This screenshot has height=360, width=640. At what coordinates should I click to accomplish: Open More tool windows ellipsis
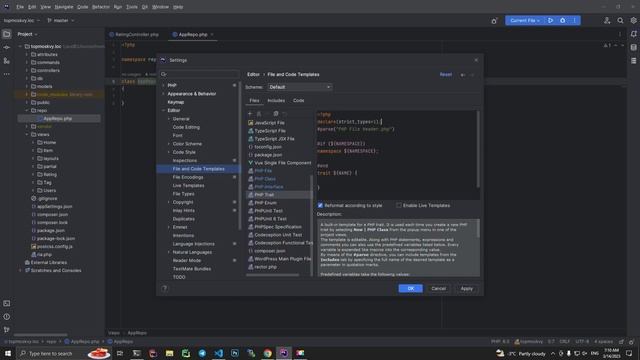[x=7, y=74]
